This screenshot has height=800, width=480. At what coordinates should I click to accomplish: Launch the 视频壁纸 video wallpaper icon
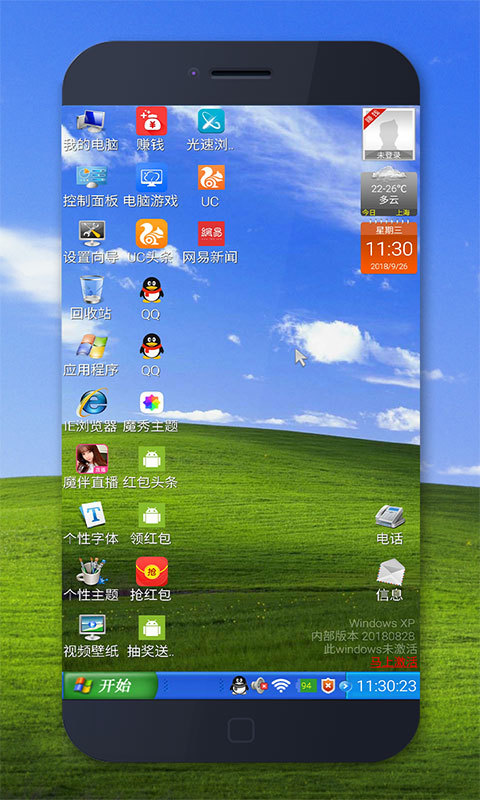pos(91,636)
